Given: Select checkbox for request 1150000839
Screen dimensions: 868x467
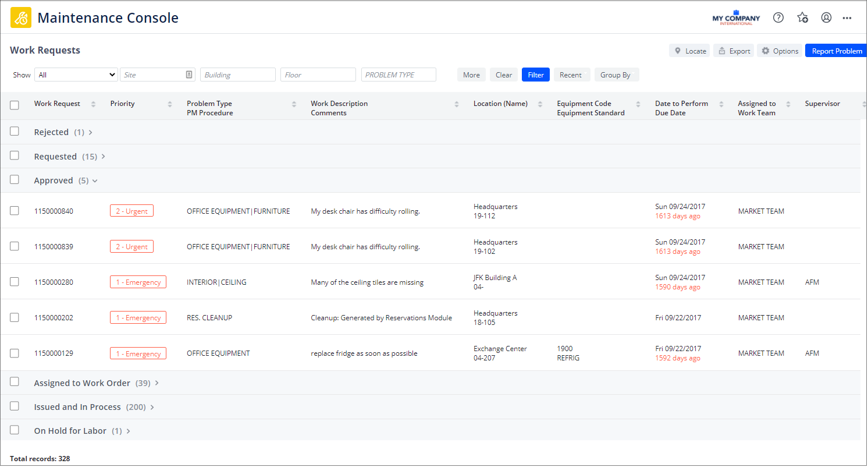Looking at the screenshot, I should (x=15, y=246).
